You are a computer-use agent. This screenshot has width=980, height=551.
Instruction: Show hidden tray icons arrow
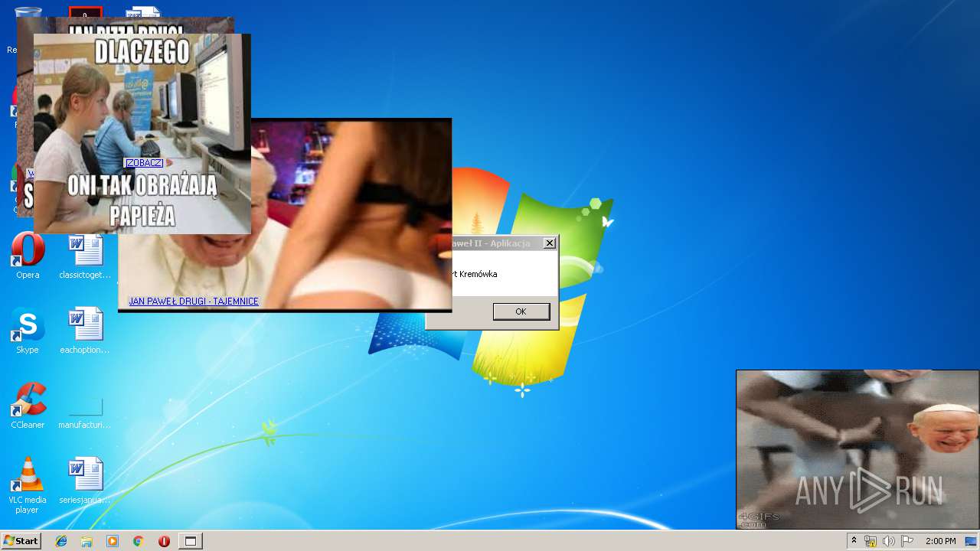coord(854,541)
